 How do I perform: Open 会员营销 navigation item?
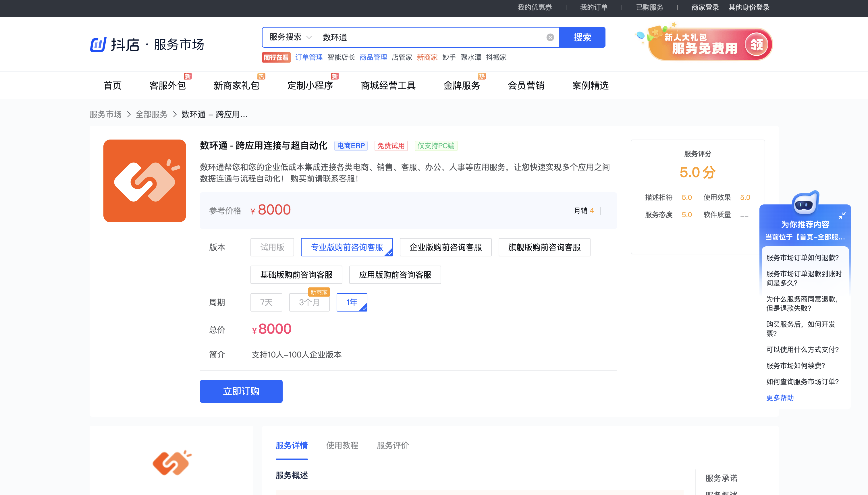click(526, 86)
